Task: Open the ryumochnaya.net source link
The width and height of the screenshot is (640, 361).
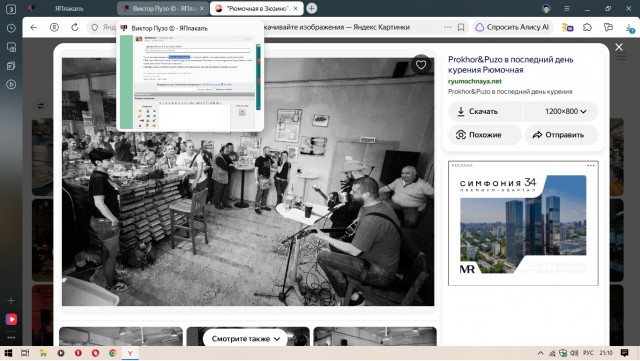Action: pyautogui.click(x=475, y=81)
